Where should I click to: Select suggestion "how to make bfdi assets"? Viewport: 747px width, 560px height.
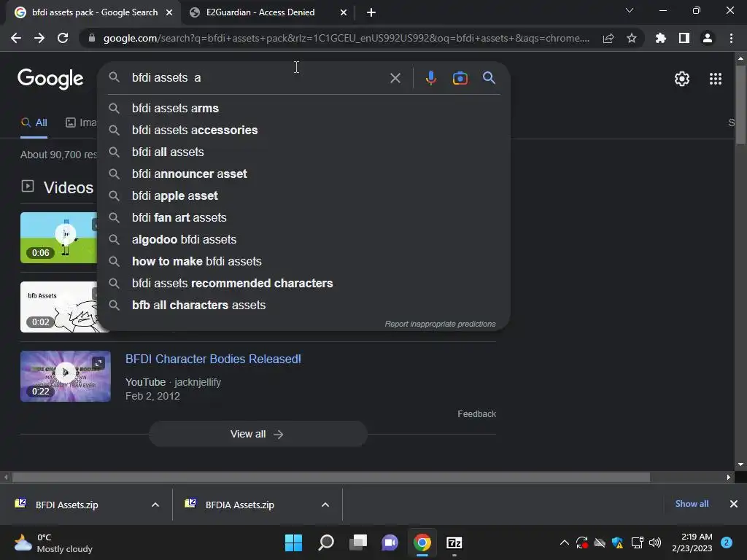[x=304, y=262]
